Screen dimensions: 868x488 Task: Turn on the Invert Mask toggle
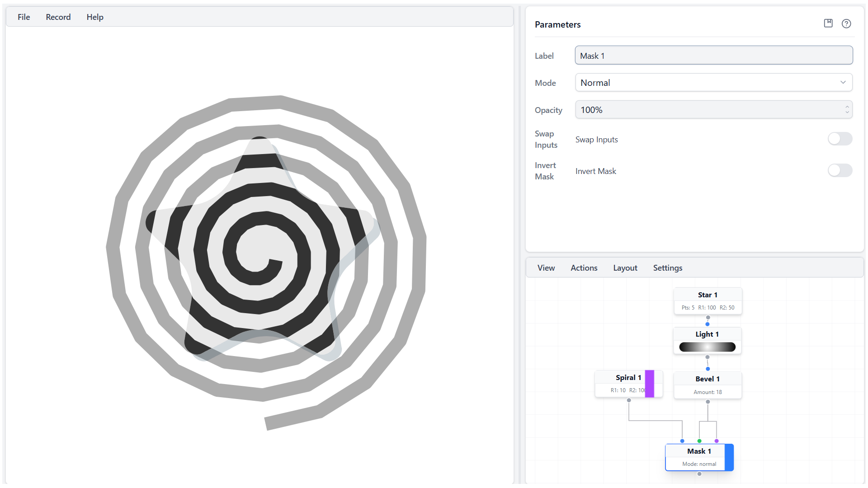pos(840,171)
